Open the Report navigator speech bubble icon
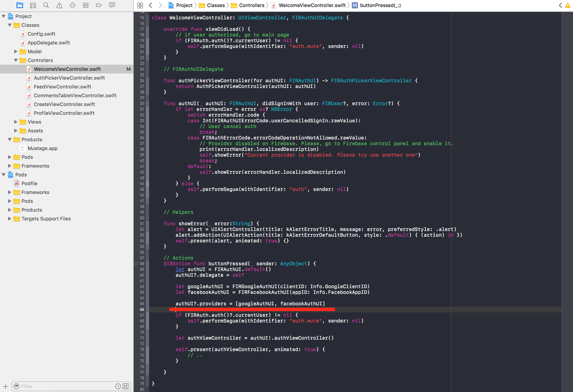Image resolution: width=573 pixels, height=392 pixels. coord(112,5)
